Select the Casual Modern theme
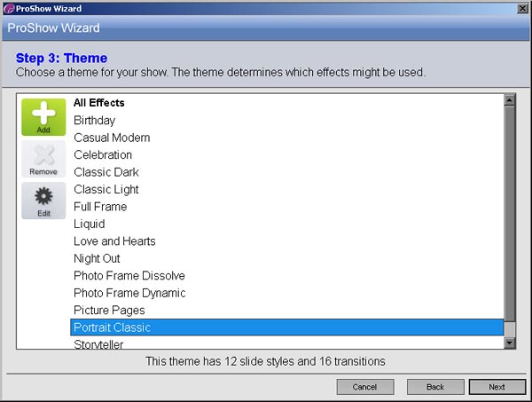 [x=286, y=138]
